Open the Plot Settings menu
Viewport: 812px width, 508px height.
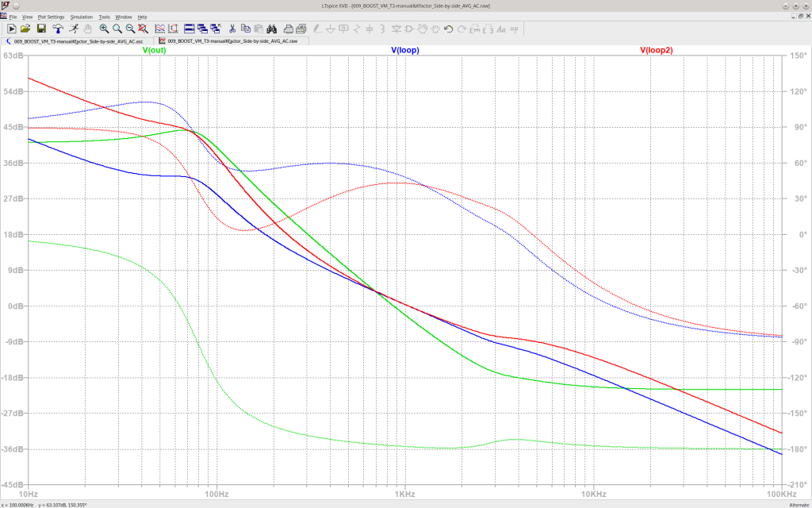51,17
